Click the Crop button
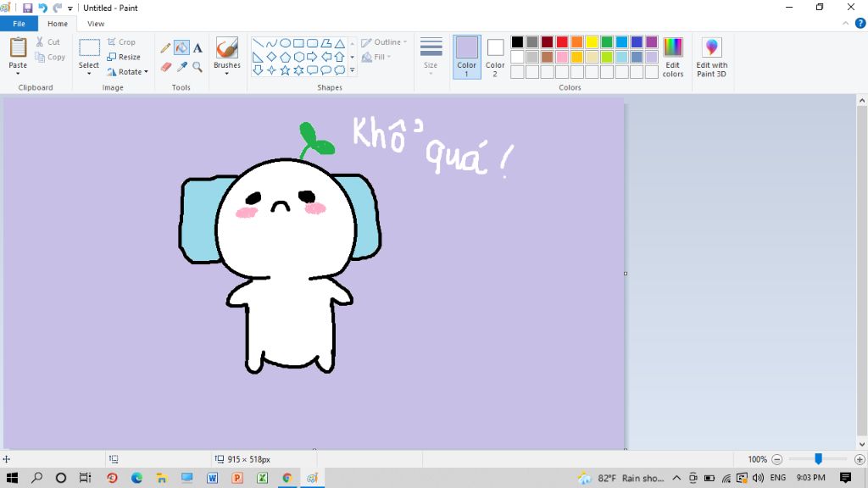 pos(121,42)
